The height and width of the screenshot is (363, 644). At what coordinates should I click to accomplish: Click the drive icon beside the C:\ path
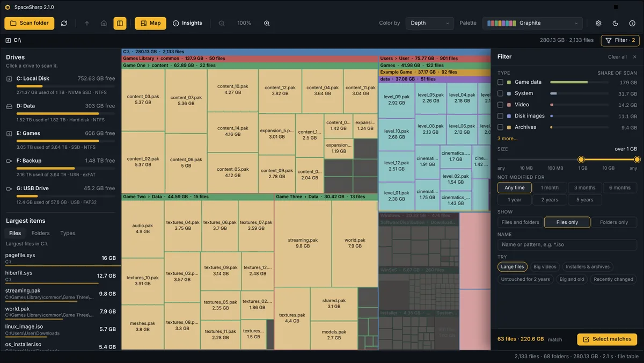pyautogui.click(x=9, y=40)
